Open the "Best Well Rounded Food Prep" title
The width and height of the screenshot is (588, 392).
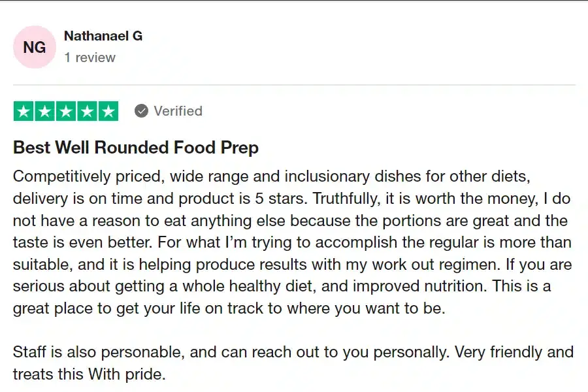tap(136, 148)
